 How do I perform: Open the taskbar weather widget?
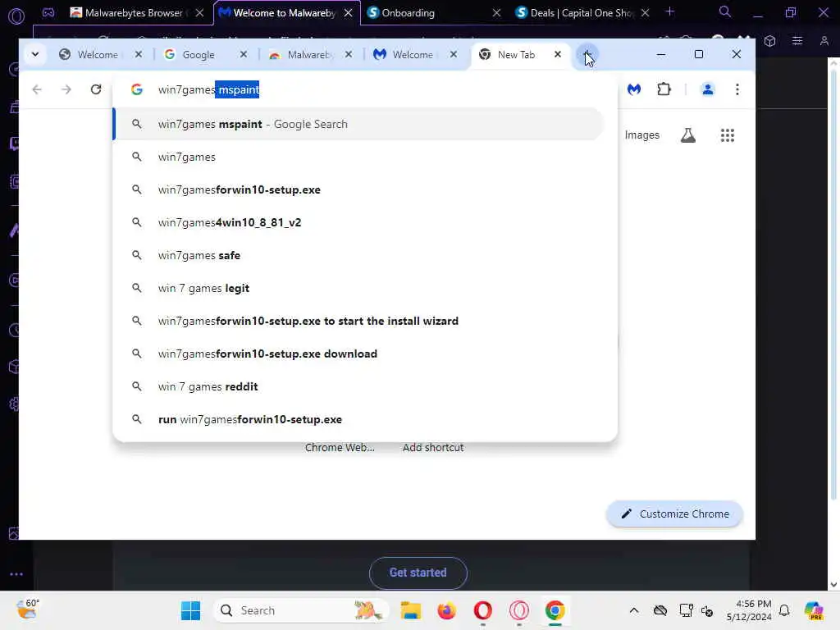(x=26, y=609)
